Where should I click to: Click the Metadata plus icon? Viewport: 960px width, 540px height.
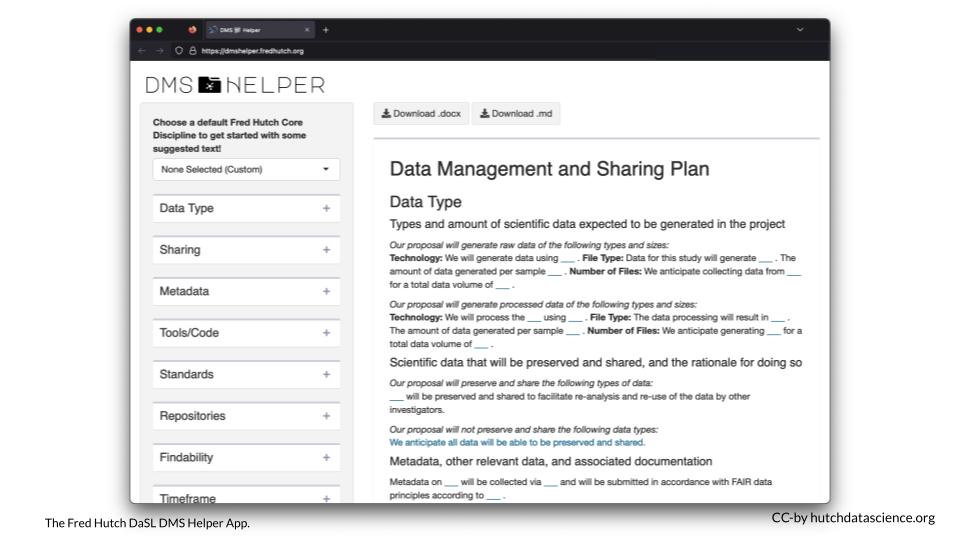point(326,291)
